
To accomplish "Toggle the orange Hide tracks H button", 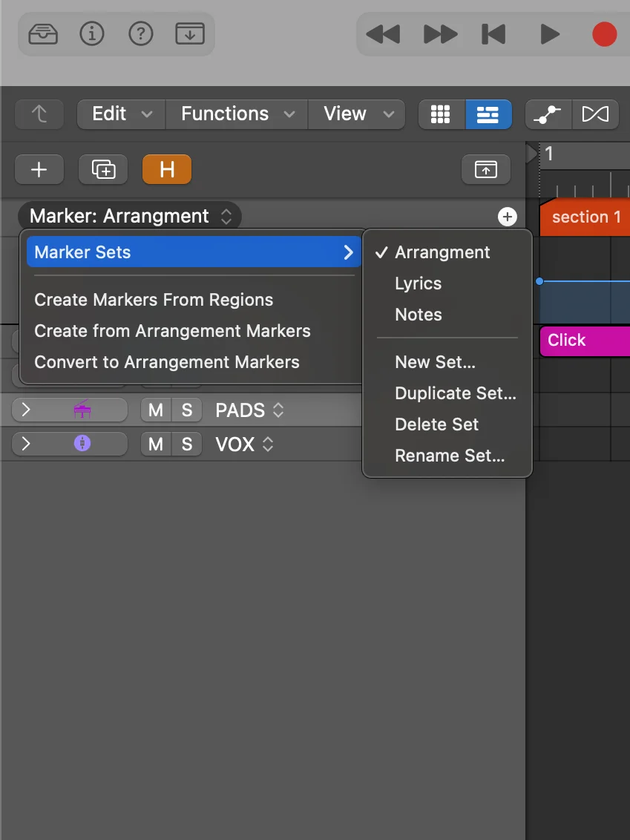I will [x=167, y=169].
